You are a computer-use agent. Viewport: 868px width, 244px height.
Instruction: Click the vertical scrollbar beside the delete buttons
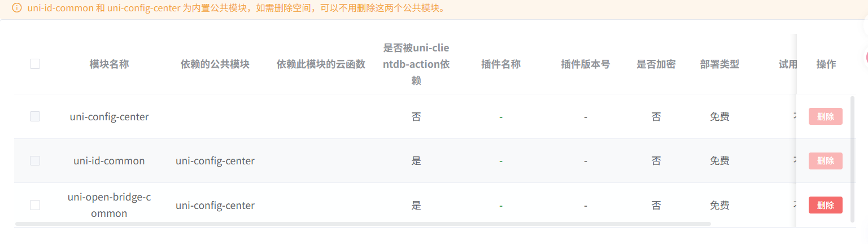[x=852, y=158]
